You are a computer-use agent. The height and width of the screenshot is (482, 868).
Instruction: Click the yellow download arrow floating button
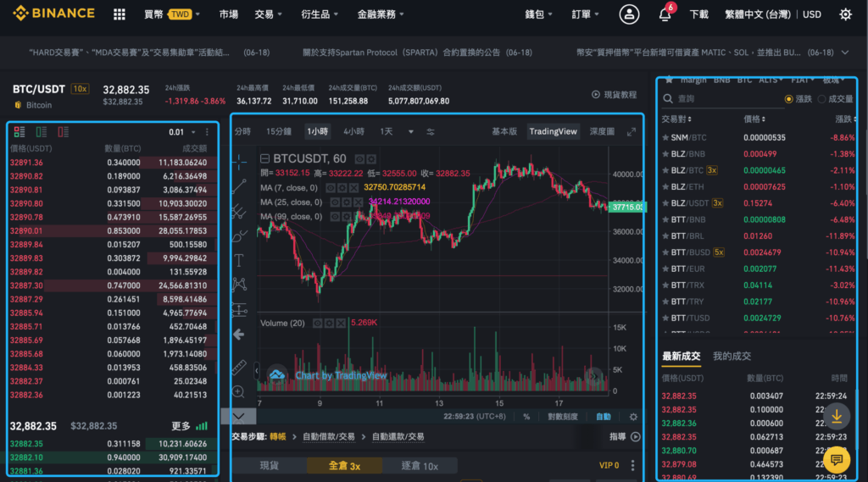tap(837, 416)
